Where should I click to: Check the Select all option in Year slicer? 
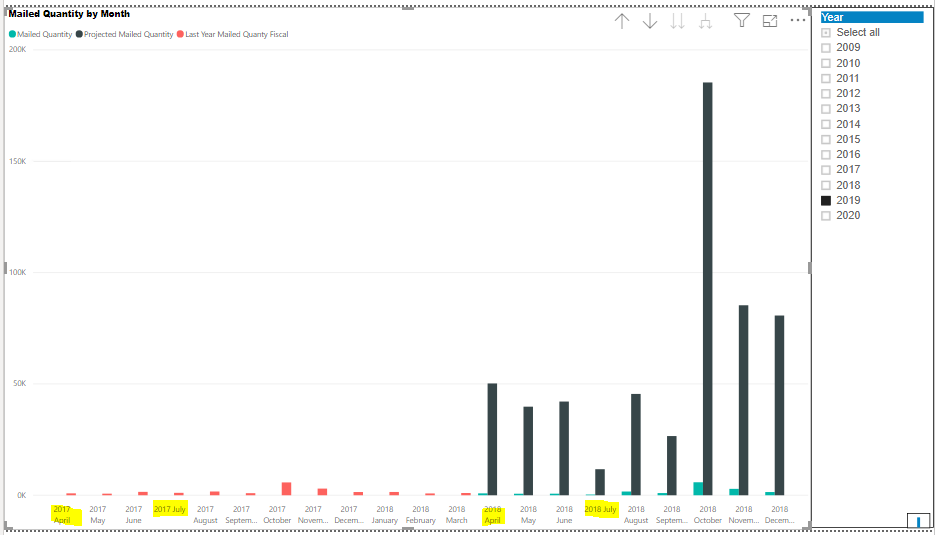pyautogui.click(x=826, y=33)
